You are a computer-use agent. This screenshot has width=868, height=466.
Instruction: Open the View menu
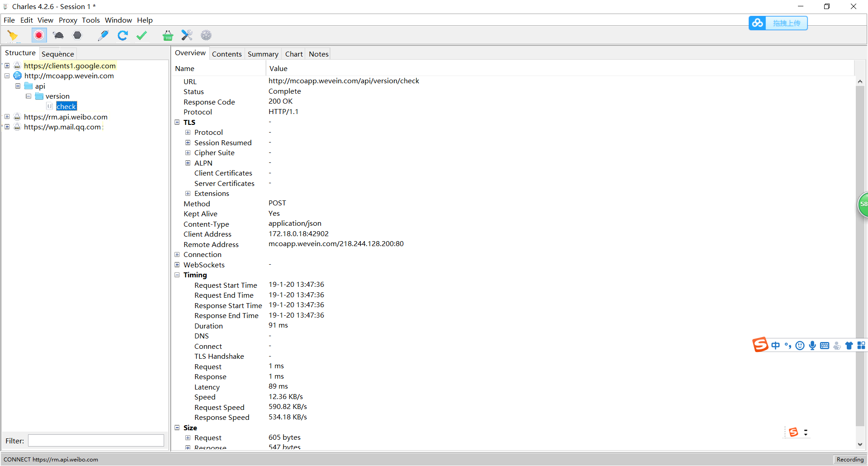click(45, 20)
